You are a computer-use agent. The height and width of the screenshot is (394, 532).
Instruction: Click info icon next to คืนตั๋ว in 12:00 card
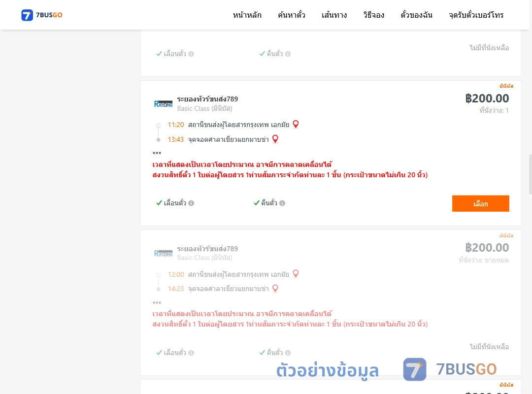(x=288, y=353)
